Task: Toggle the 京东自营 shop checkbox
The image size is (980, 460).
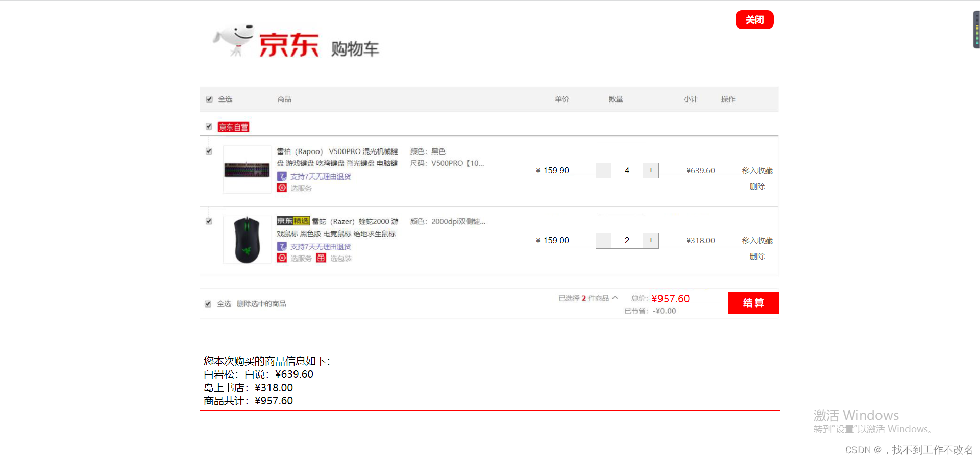Action: click(x=209, y=126)
